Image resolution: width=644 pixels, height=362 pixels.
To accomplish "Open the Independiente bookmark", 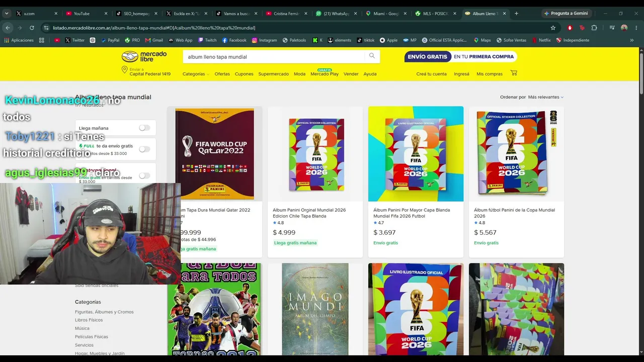I will 573,40.
